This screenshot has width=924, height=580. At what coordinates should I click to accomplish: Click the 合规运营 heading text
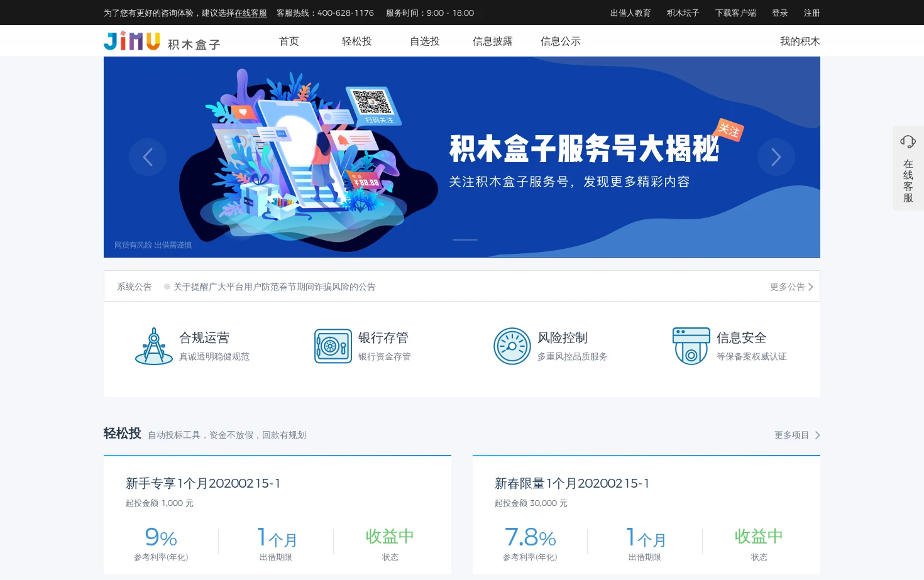coord(204,337)
